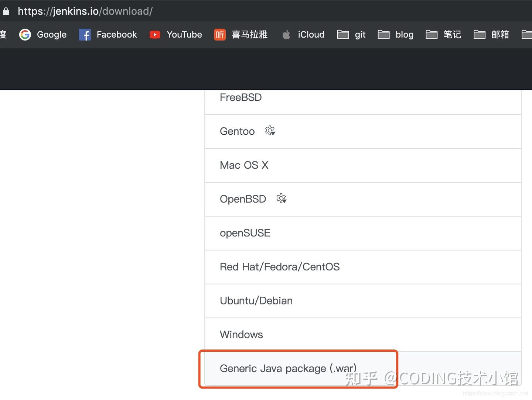Image resolution: width=532 pixels, height=400 pixels.
Task: Expand the OpenBSD version options gear
Action: (282, 199)
